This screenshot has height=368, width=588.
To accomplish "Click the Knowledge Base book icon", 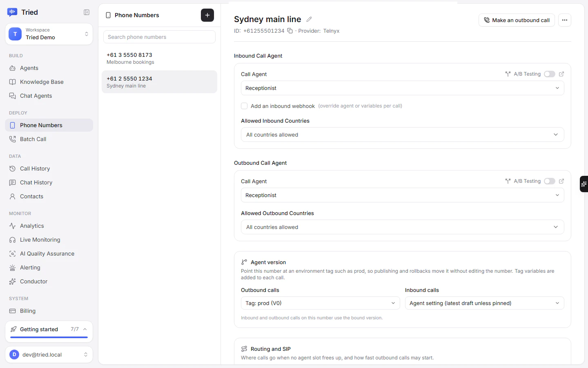I will point(13,82).
